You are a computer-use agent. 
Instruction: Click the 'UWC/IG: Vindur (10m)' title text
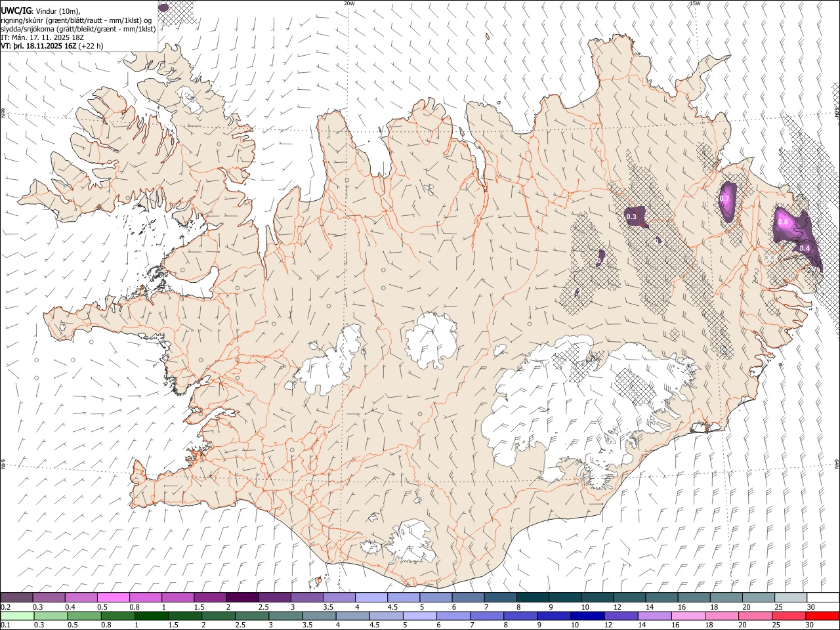click(40, 11)
